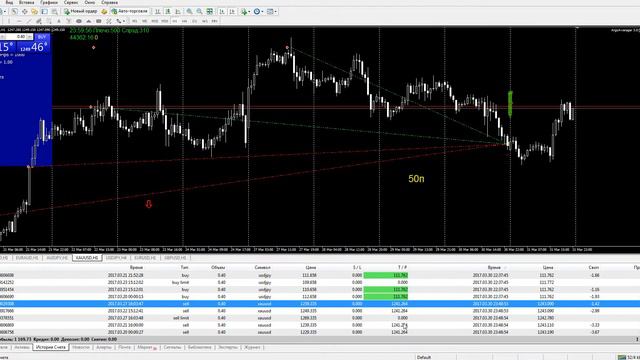Screen dimensions: 640x360
Task: Open the Графики menu
Action: [x=49, y=2]
